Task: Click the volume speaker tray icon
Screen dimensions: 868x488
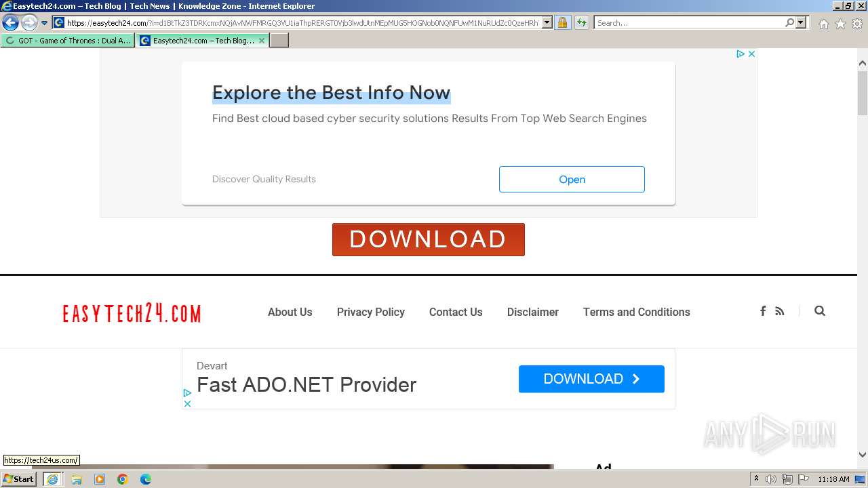Action: click(x=771, y=479)
